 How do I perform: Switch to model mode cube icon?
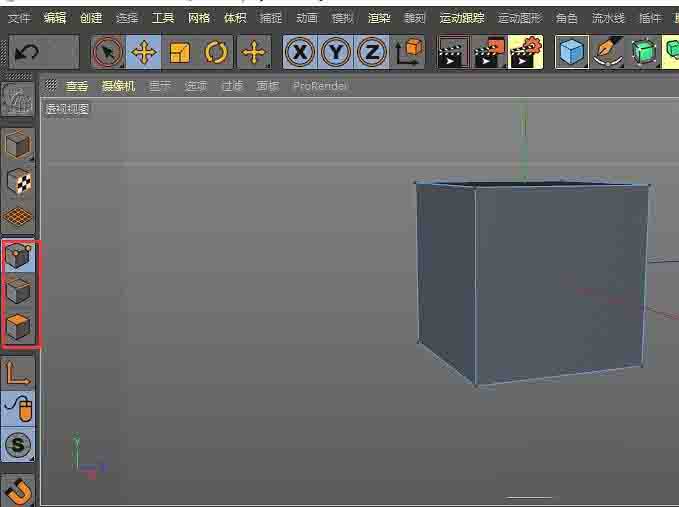click(x=18, y=145)
